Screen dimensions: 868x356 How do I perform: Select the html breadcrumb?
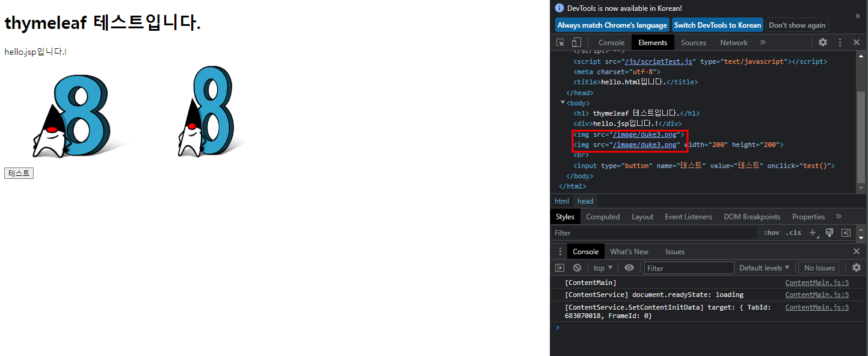coord(561,201)
